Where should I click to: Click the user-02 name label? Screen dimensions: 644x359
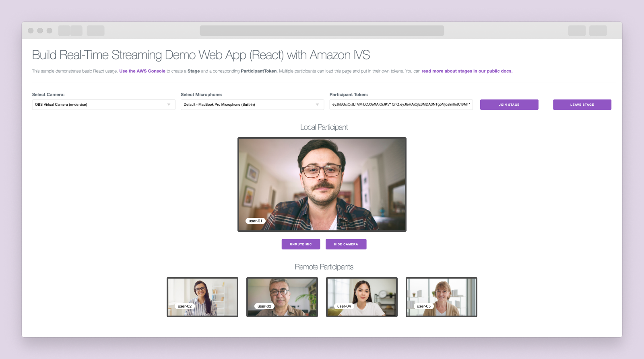pyautogui.click(x=185, y=306)
